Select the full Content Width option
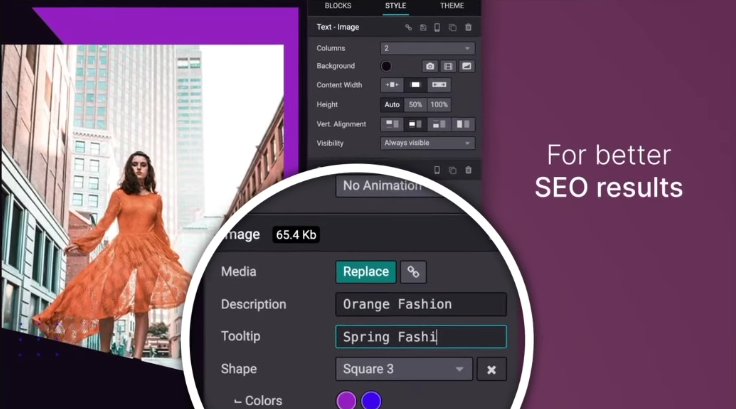Screen dimensions: 736x409 439,85
